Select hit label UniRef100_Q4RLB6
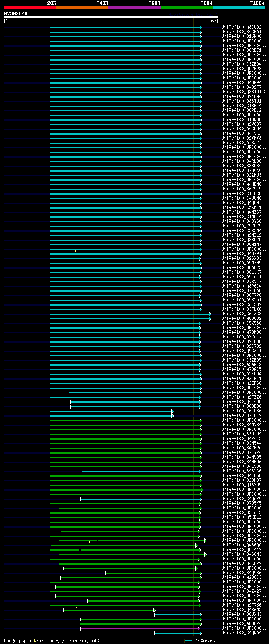Screen dimensions: 269x644 [x=241, y=161]
